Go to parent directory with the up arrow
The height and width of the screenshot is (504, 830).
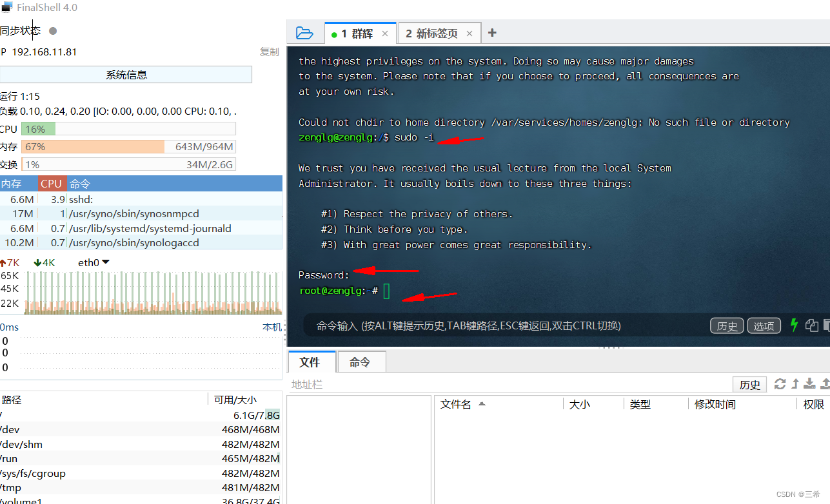(795, 384)
